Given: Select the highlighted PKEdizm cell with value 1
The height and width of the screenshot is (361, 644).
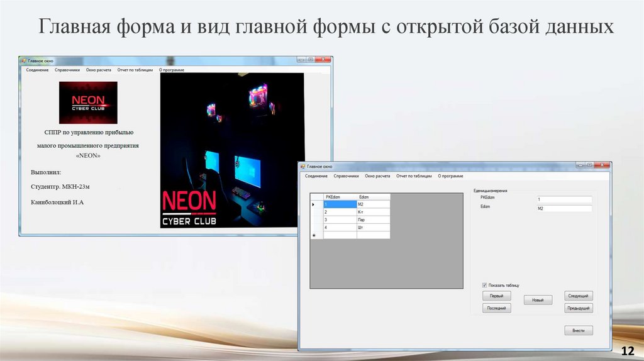Looking at the screenshot, I should click(x=340, y=204).
